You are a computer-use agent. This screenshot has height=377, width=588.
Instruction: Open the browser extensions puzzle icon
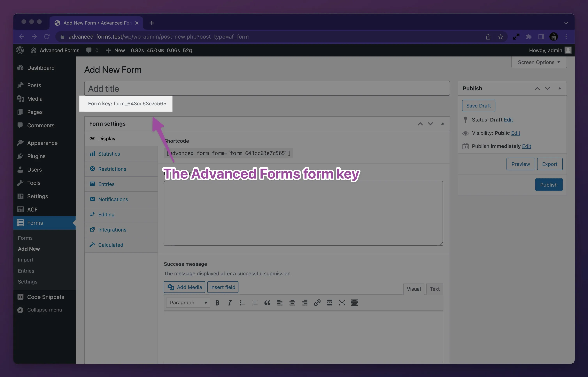click(x=529, y=37)
